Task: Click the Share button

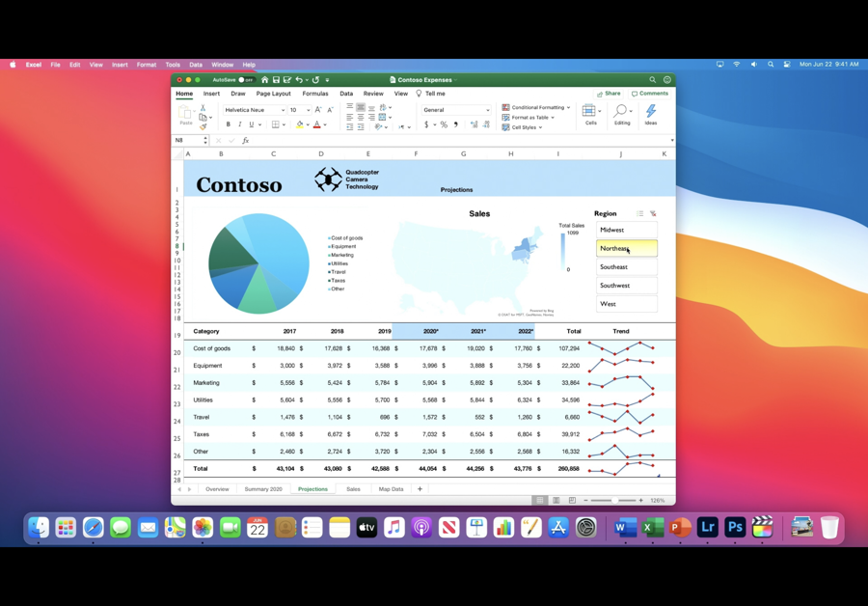Action: [609, 94]
